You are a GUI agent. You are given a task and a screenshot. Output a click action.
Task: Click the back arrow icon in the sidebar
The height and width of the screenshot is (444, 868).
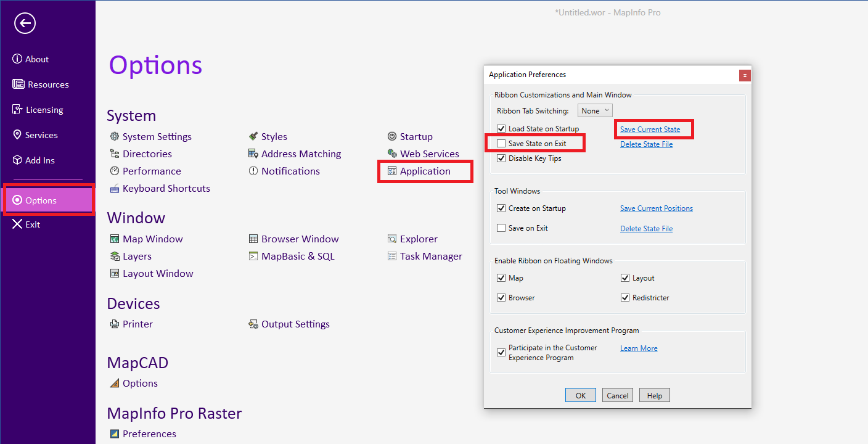pyautogui.click(x=25, y=23)
